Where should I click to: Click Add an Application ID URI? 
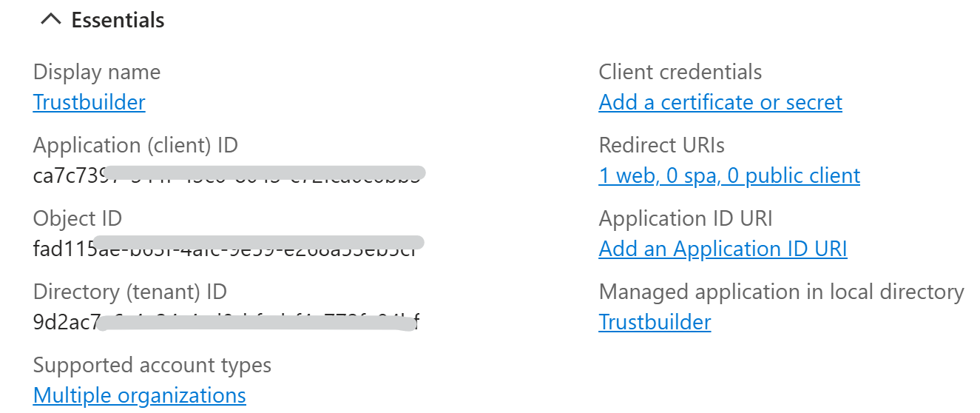[x=723, y=249]
